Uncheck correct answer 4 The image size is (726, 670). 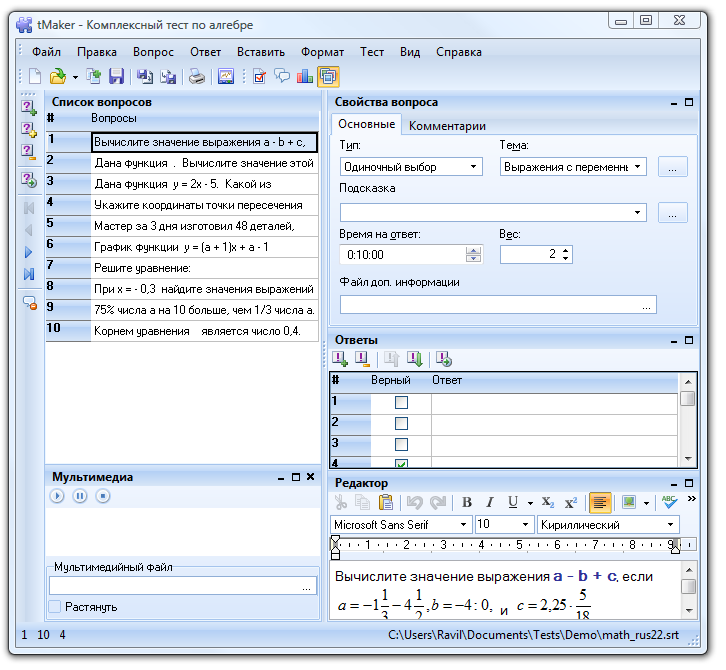401,463
